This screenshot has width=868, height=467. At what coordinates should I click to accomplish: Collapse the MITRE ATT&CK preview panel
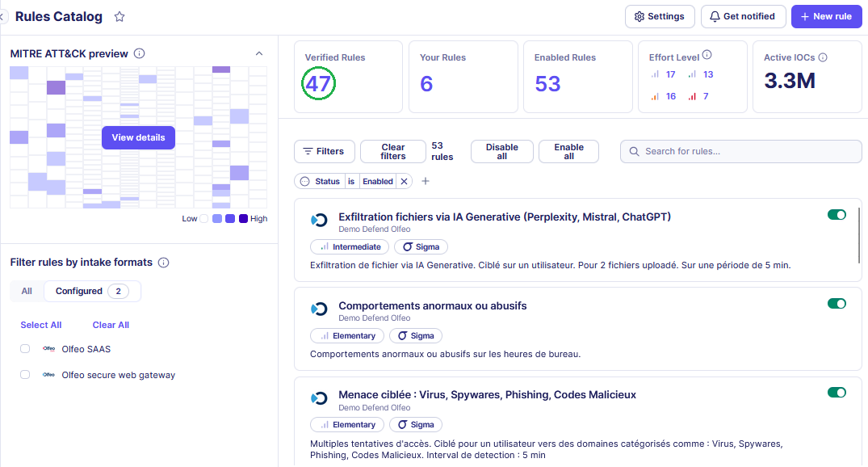click(259, 54)
